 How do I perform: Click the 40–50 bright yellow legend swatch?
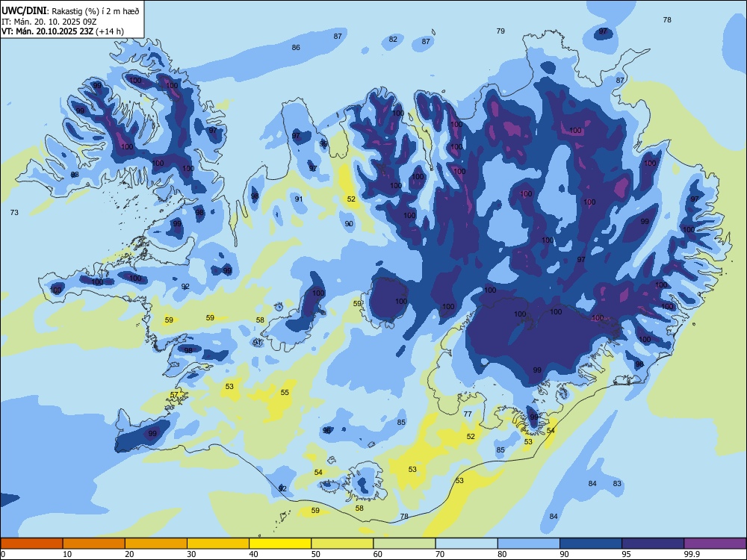pyautogui.click(x=280, y=544)
